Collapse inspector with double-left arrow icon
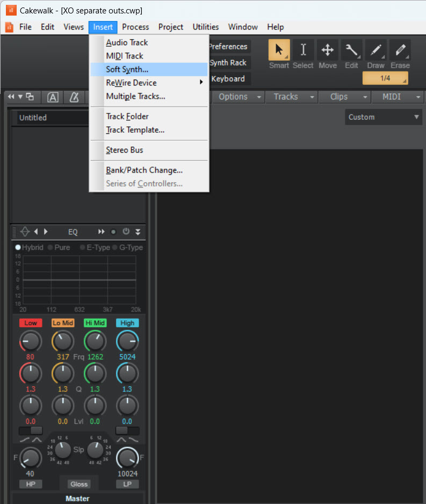 11,96
